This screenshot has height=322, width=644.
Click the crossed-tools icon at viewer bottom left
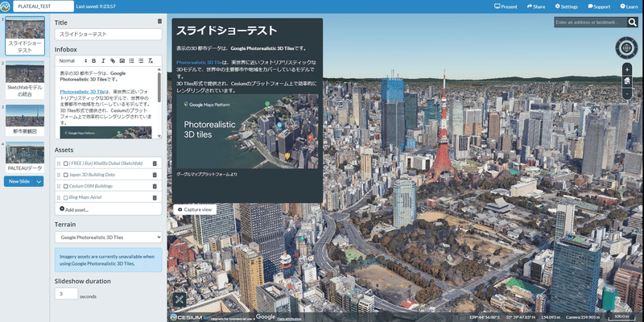[x=179, y=299]
